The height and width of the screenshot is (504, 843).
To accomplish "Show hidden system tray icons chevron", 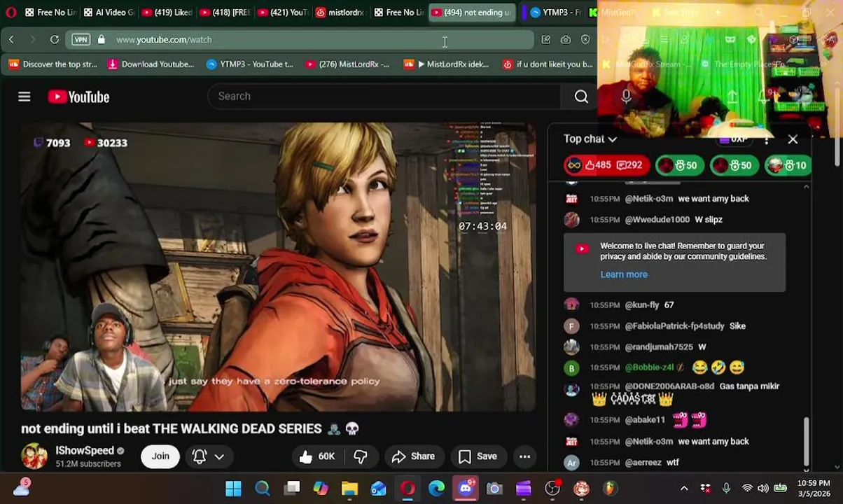I will point(684,489).
